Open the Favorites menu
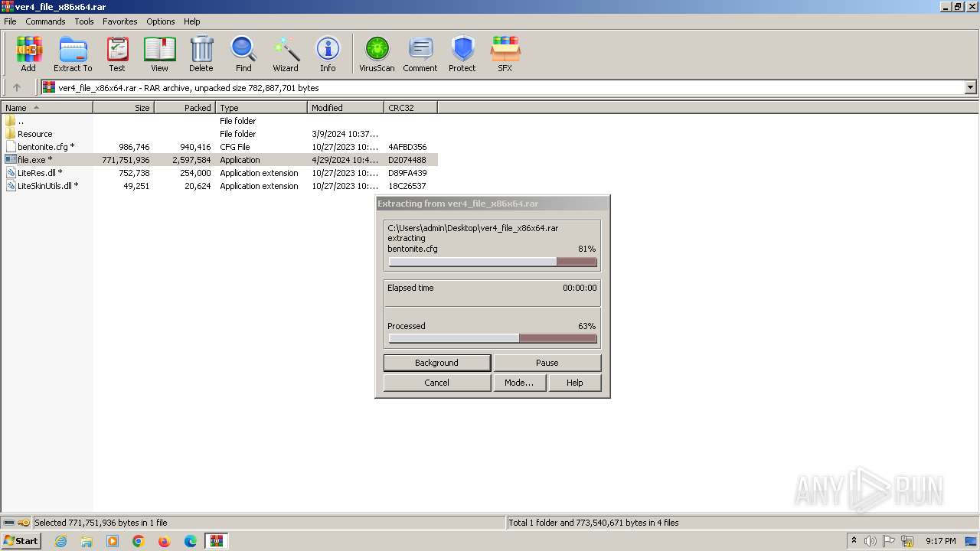 pyautogui.click(x=120, y=21)
